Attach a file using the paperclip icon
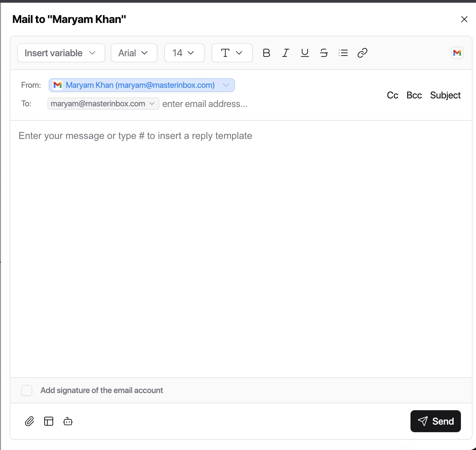 pyautogui.click(x=29, y=421)
